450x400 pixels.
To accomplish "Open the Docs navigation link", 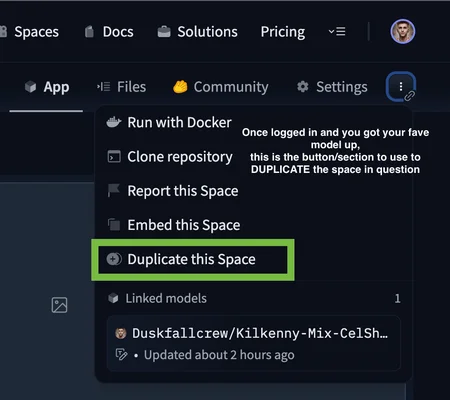I will [x=109, y=32].
